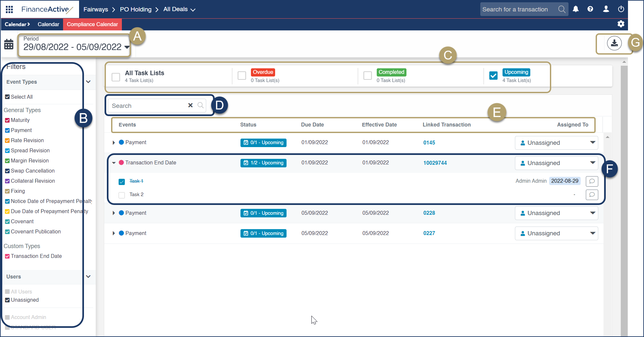Uncheck Select All event types
Viewport: 644px width, 337px height.
pyautogui.click(x=7, y=97)
